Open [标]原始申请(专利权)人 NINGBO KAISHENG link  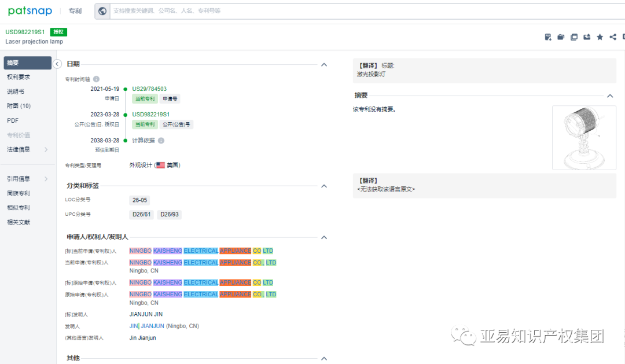pyautogui.click(x=201, y=282)
